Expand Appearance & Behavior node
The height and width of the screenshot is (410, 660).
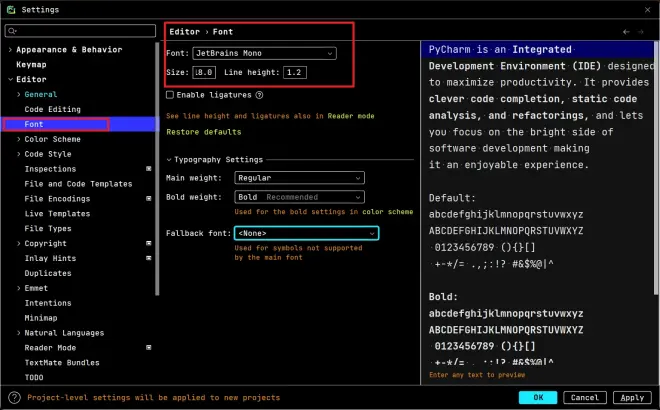10,50
